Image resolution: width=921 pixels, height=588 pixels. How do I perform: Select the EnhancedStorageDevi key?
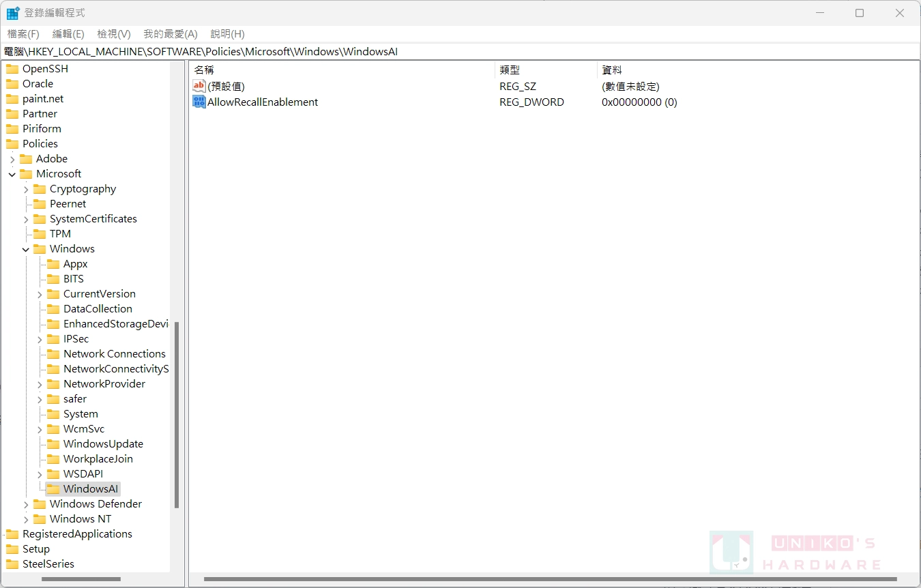pyautogui.click(x=115, y=324)
